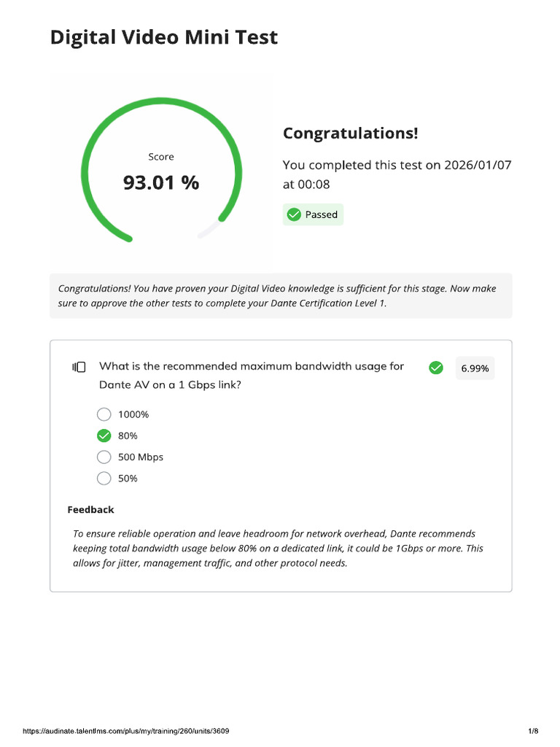This screenshot has height=747, width=560.
Task: Click the Digital Video Mini Test title
Action: coord(164,38)
